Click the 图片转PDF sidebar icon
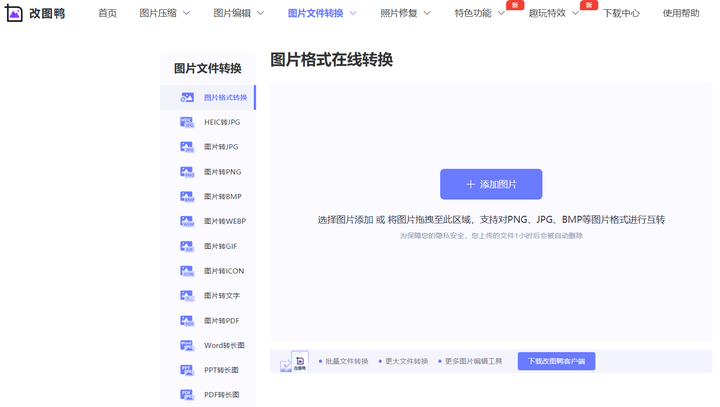Viewport: 720px width, 407px height. (x=187, y=321)
